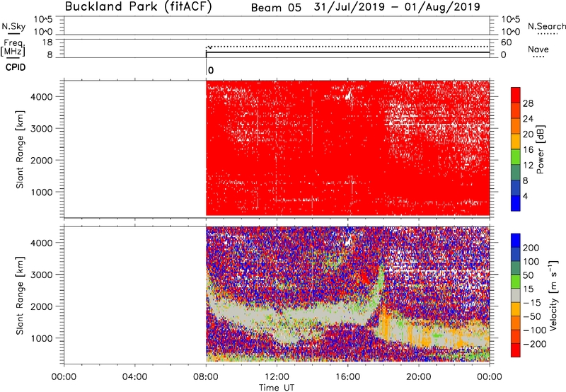566x392 pixels.
Task: Click the 15 label on velocity colorbar
Action: (x=528, y=289)
